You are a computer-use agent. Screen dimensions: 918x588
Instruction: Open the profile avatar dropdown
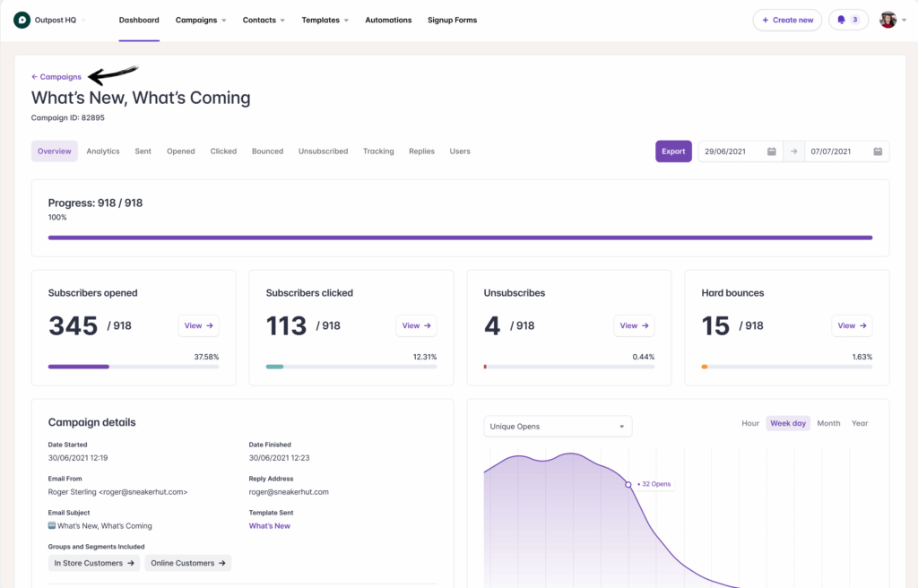[x=888, y=19]
